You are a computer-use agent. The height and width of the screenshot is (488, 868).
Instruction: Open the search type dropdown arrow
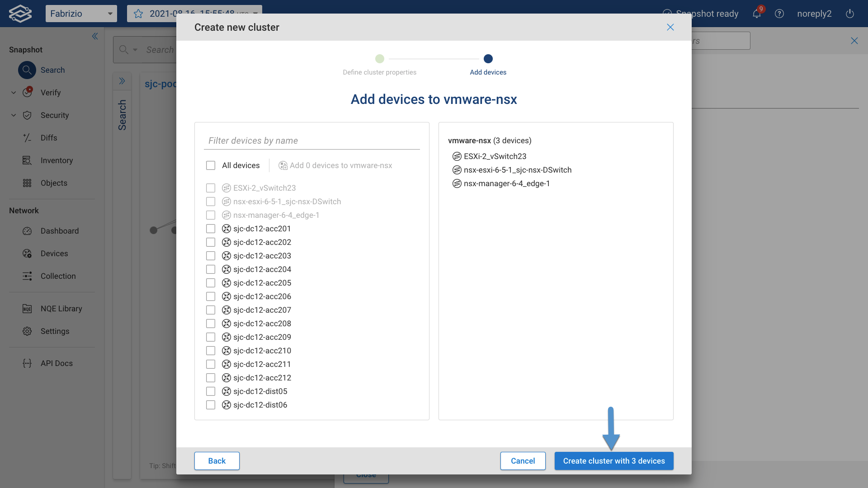pos(135,50)
